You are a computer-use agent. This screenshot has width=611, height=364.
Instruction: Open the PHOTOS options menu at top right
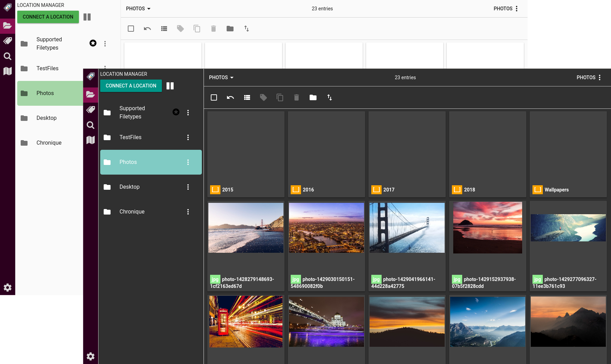pyautogui.click(x=600, y=77)
